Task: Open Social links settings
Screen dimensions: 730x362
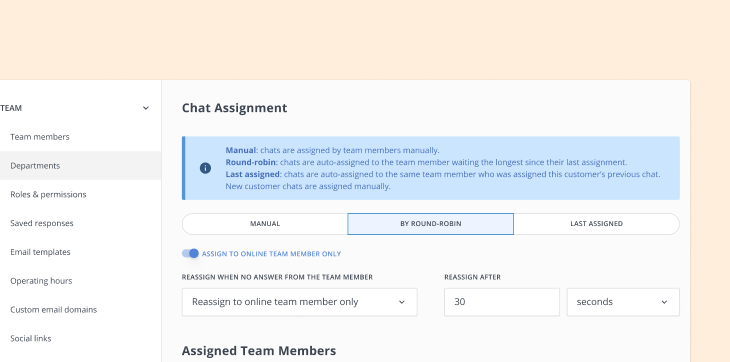Action: (x=31, y=339)
